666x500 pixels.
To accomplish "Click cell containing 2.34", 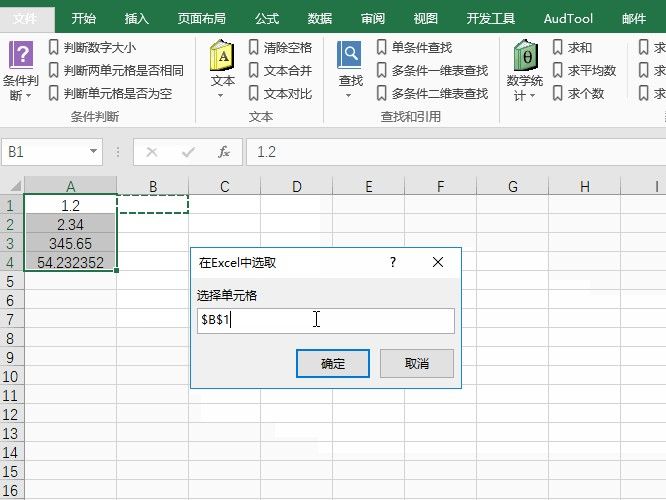I will click(71, 224).
